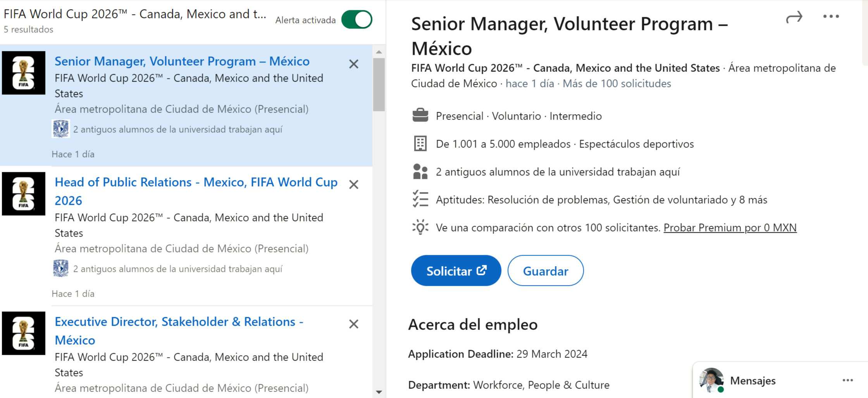Click the checklist icon next to Aptitudes
The height and width of the screenshot is (398, 868).
click(x=420, y=199)
